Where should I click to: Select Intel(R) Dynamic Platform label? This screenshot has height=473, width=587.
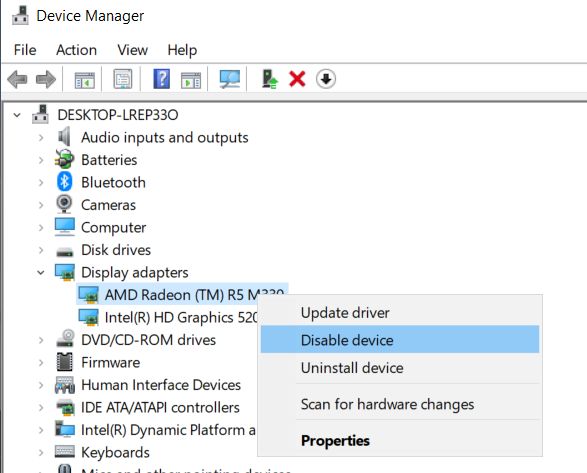168,430
